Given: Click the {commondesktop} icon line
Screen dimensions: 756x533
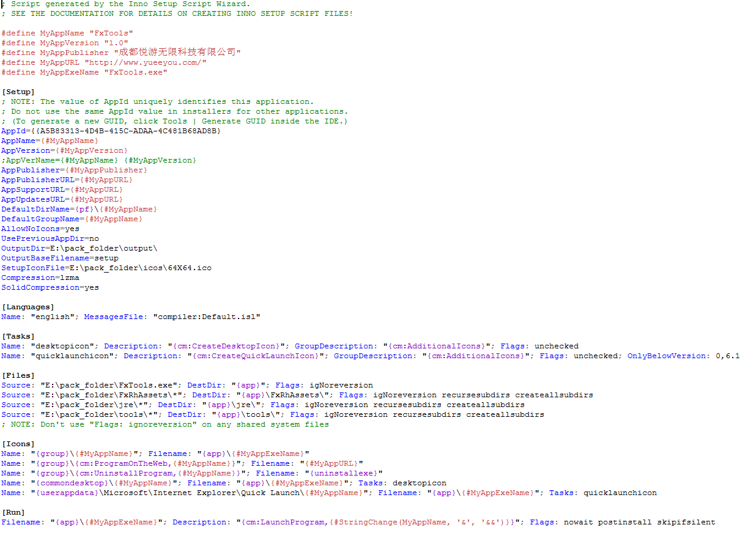Looking at the screenshot, I should pyautogui.click(x=224, y=483).
